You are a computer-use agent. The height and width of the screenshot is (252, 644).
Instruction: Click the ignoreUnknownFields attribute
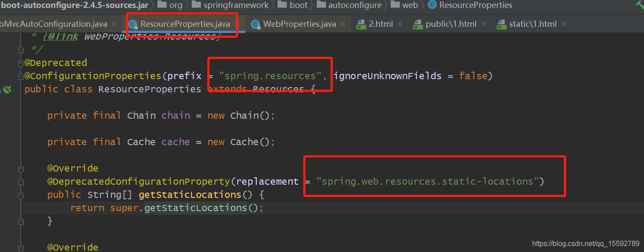tap(387, 76)
